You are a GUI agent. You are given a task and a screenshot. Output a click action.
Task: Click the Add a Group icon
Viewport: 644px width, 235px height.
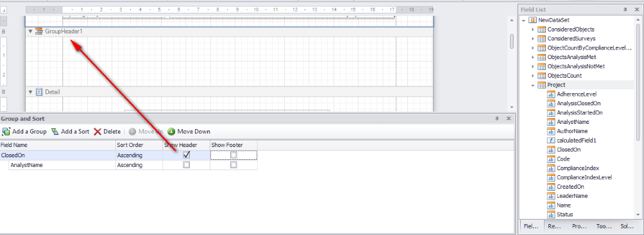(6, 132)
